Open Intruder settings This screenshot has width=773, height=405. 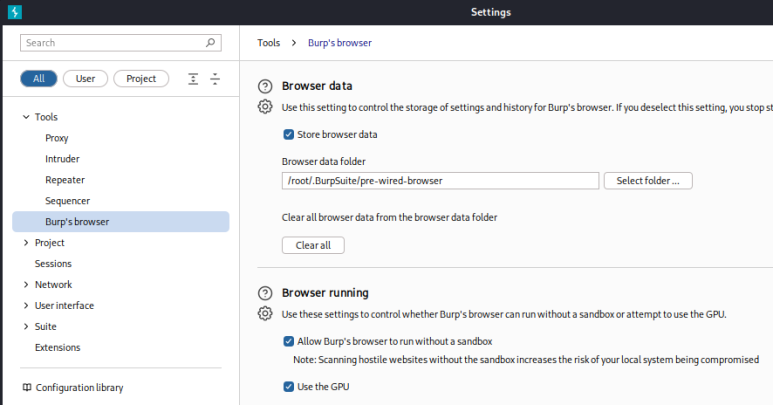pos(62,159)
